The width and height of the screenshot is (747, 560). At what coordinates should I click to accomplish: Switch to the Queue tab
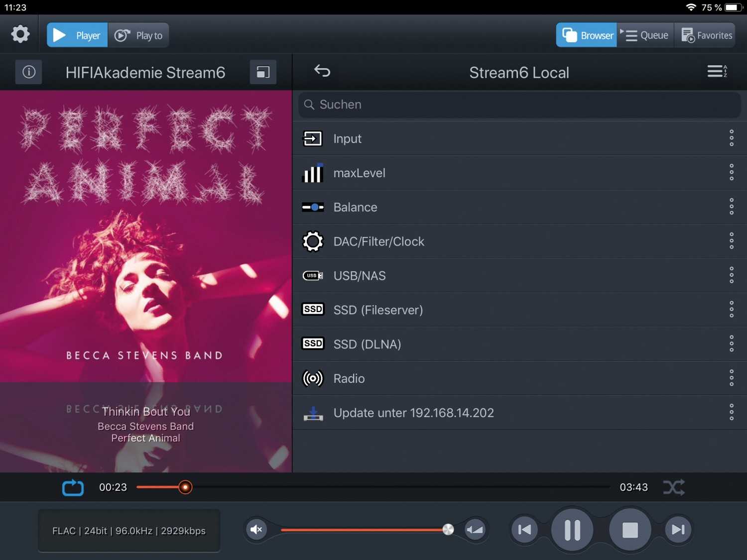(x=645, y=35)
